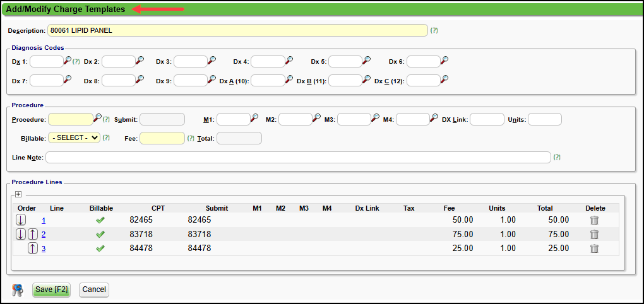
Task: Focus the Line Note input field
Action: click(298, 157)
